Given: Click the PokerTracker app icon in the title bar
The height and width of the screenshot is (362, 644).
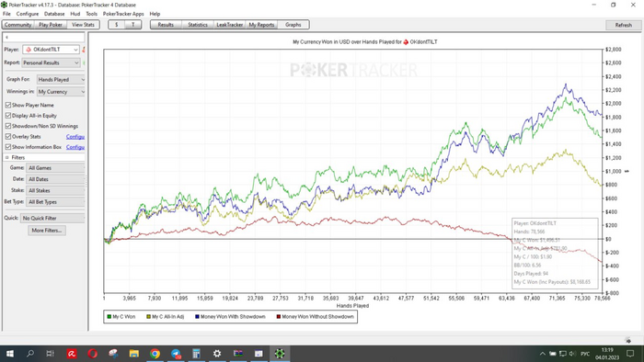Looking at the screenshot, I should point(4,5).
